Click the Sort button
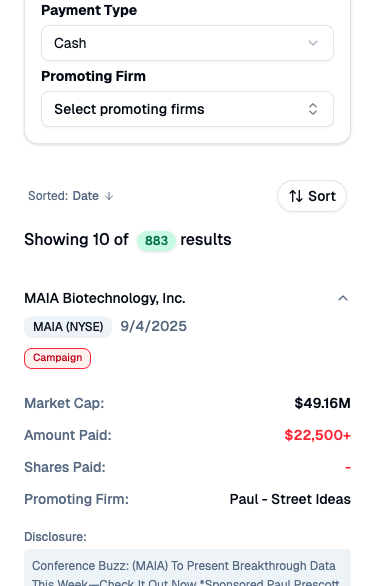The height and width of the screenshot is (586, 375). (x=312, y=196)
